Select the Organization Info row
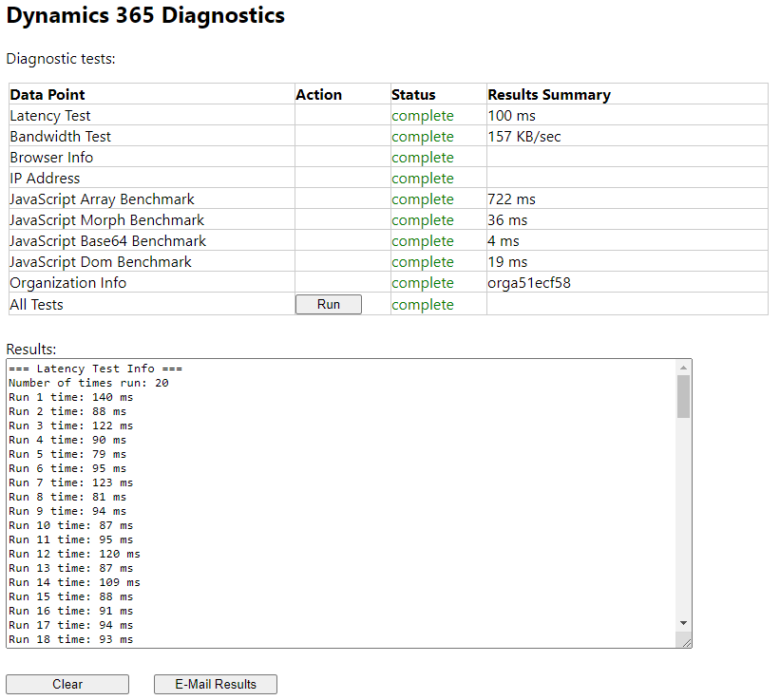 point(67,282)
